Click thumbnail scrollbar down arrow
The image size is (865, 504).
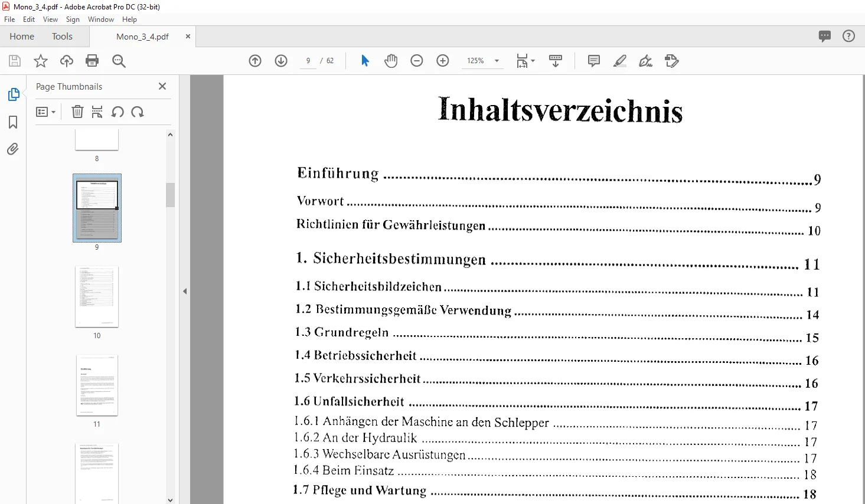click(170, 500)
